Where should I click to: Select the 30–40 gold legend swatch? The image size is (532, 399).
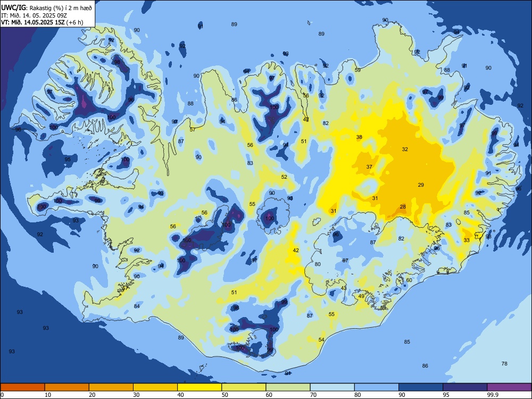click(155, 387)
